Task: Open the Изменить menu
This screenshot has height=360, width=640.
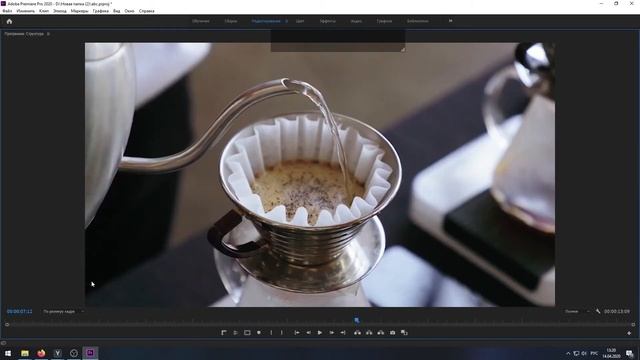Action: [25, 11]
